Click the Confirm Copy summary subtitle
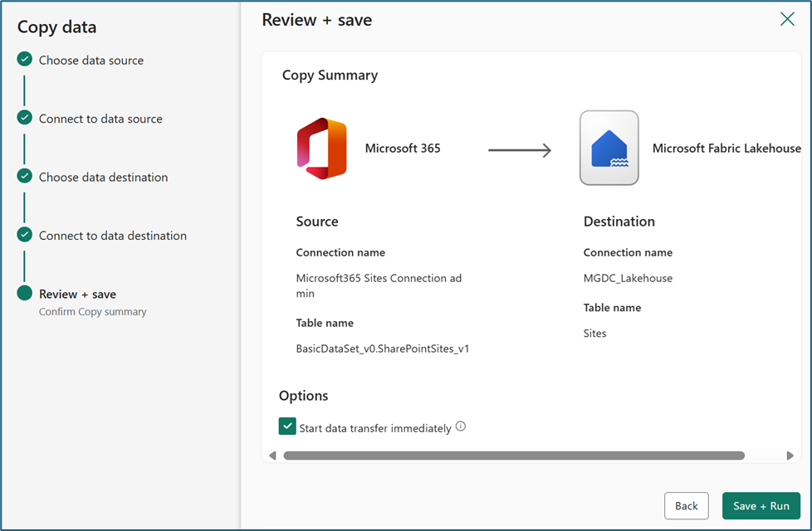Image resolution: width=812 pixels, height=531 pixels. [93, 312]
